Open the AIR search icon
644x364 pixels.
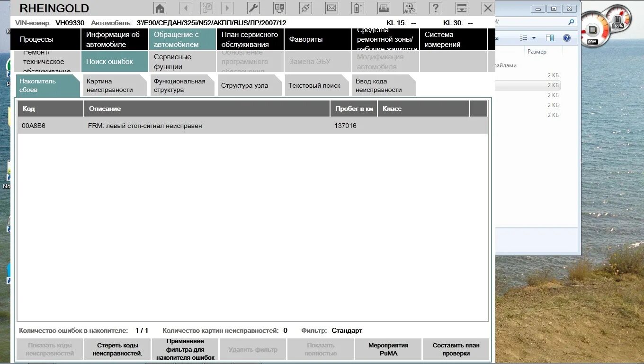pyautogui.click(x=410, y=8)
